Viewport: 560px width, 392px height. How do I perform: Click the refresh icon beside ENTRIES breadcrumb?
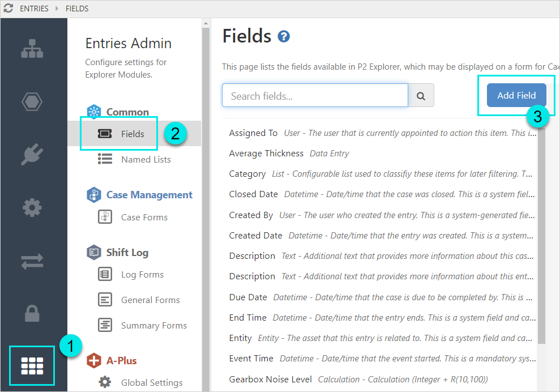(8, 8)
